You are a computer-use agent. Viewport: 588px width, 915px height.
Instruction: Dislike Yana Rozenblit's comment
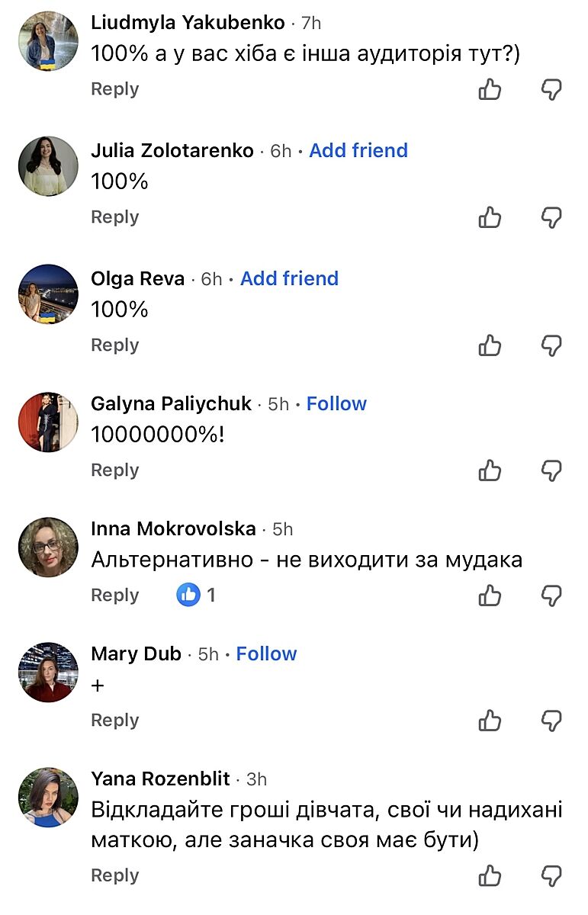pos(551,876)
